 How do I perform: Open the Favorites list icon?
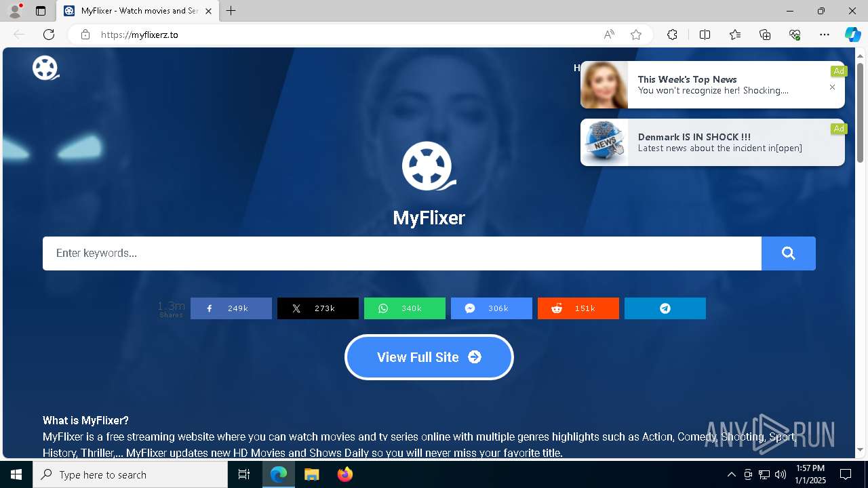(x=735, y=35)
